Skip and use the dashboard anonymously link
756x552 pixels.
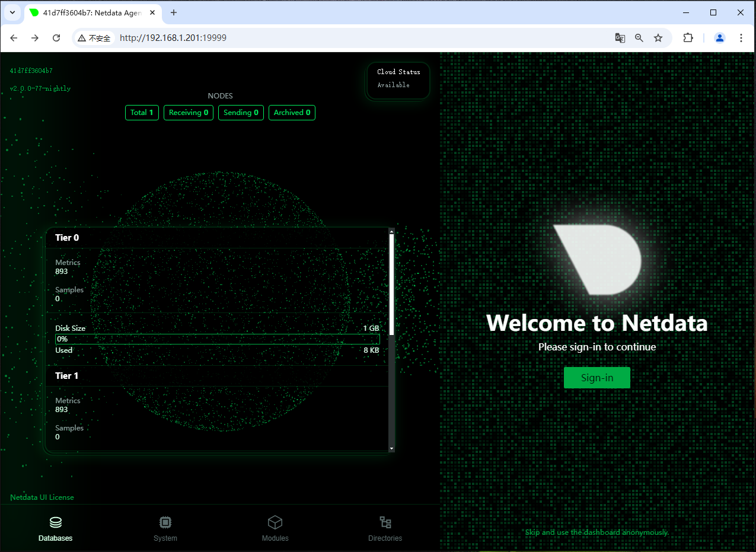click(x=597, y=532)
